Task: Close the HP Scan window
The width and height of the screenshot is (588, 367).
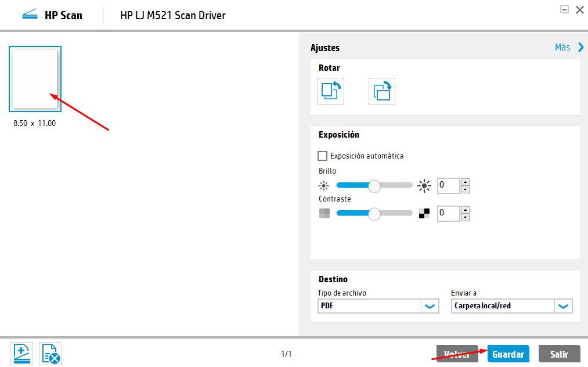Action: pos(580,10)
